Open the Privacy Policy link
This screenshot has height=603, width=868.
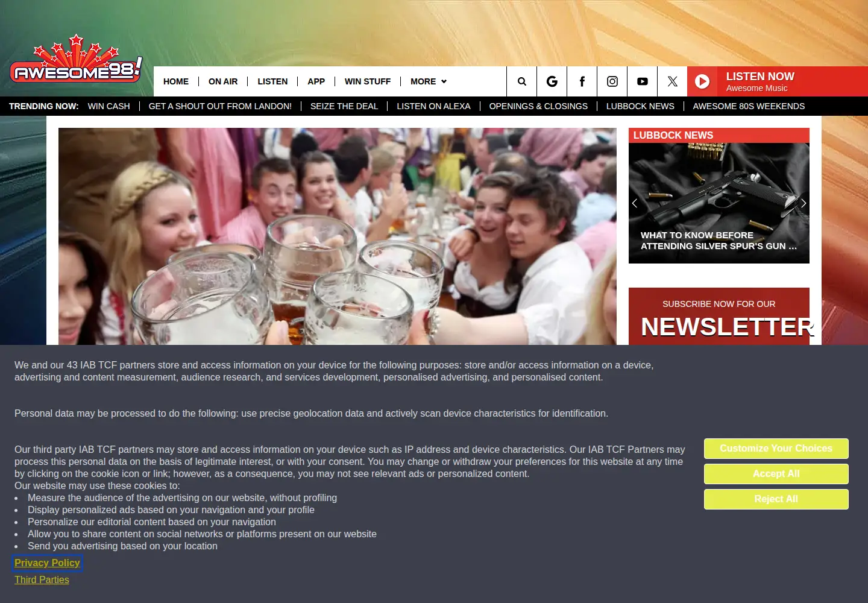pos(47,563)
